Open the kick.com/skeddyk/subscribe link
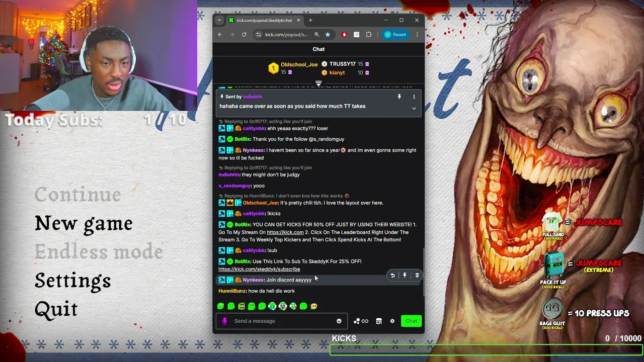 pyautogui.click(x=259, y=269)
